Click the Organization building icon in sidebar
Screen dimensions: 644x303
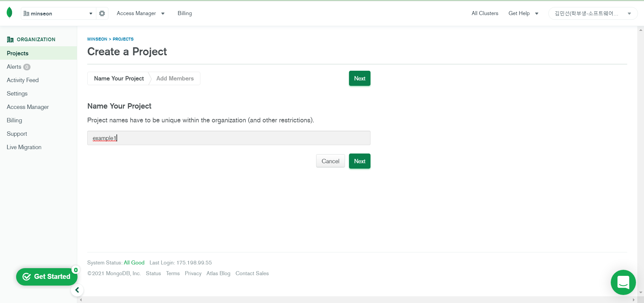(x=10, y=40)
